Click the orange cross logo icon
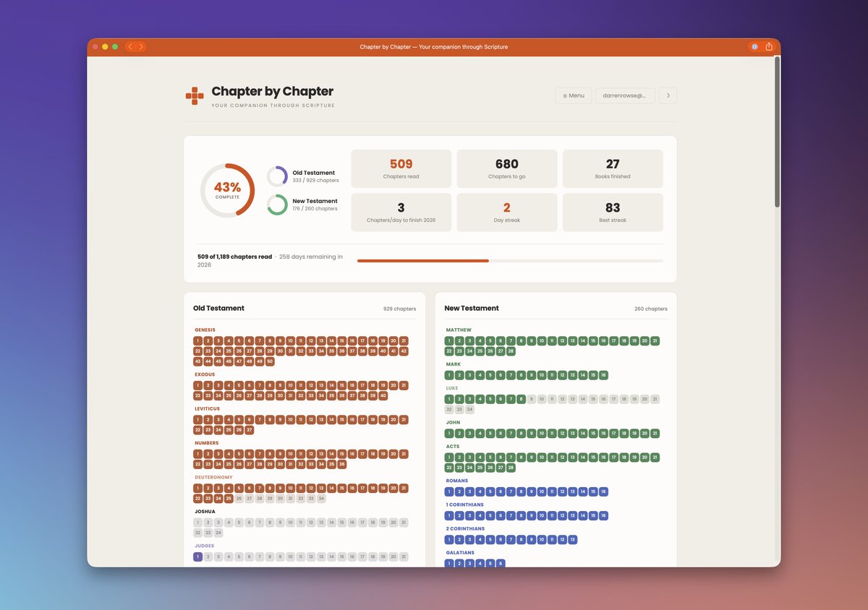The height and width of the screenshot is (610, 868). pos(195,95)
